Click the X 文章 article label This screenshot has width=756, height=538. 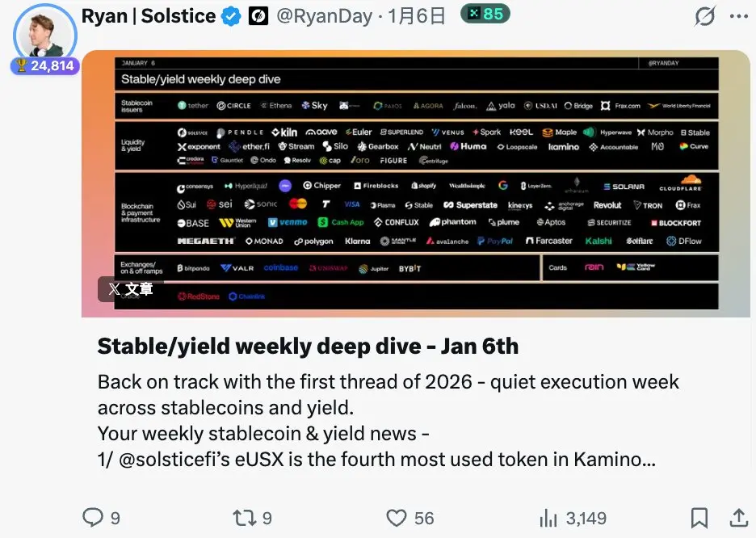[131, 289]
